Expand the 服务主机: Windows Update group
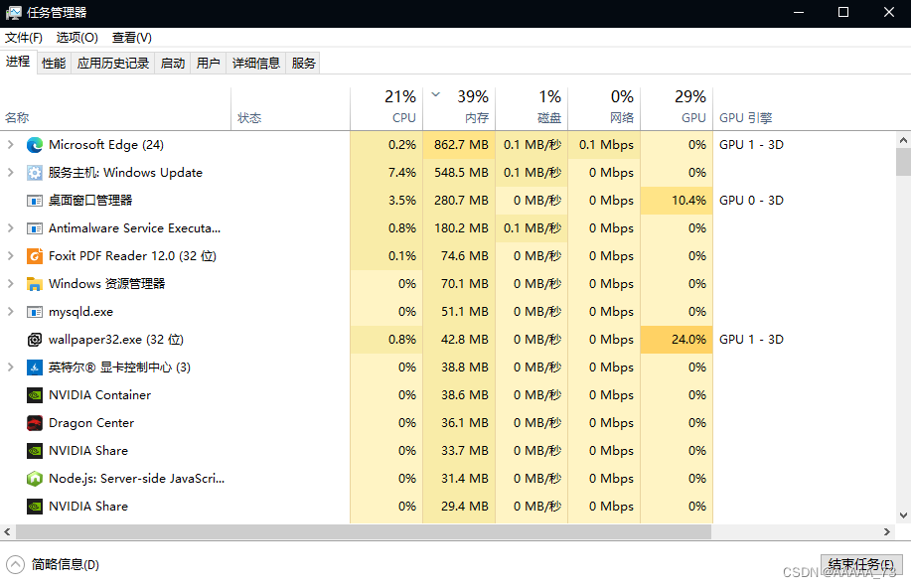Screen dimensions: 911x588 click(x=11, y=173)
